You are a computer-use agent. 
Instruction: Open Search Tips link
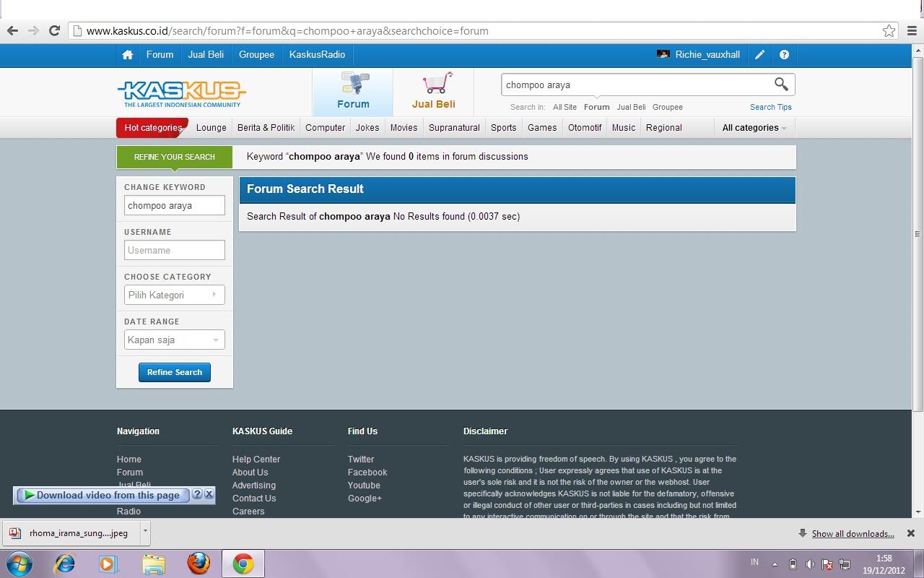coord(771,107)
